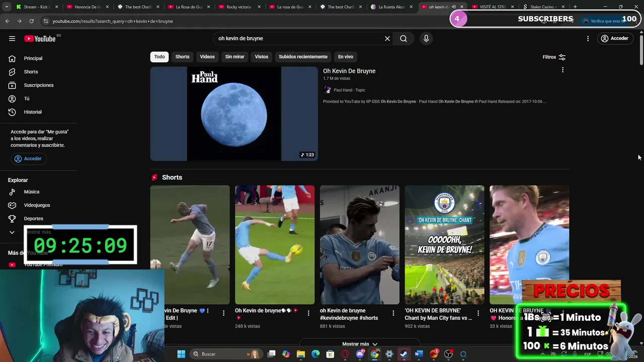
Task: Open the YouTube hamburger guide menu
Action: (x=12, y=38)
